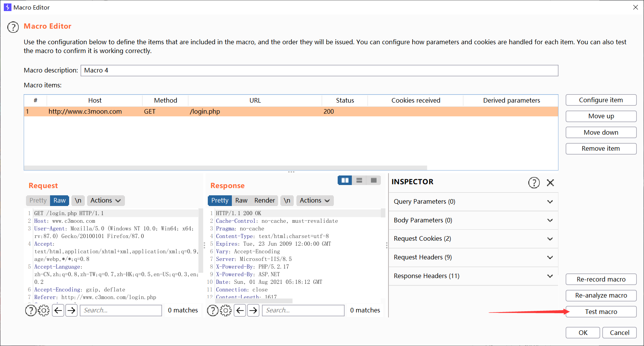This screenshot has width=644, height=346.
Task: Go to previous Response search match
Action: coord(240,311)
